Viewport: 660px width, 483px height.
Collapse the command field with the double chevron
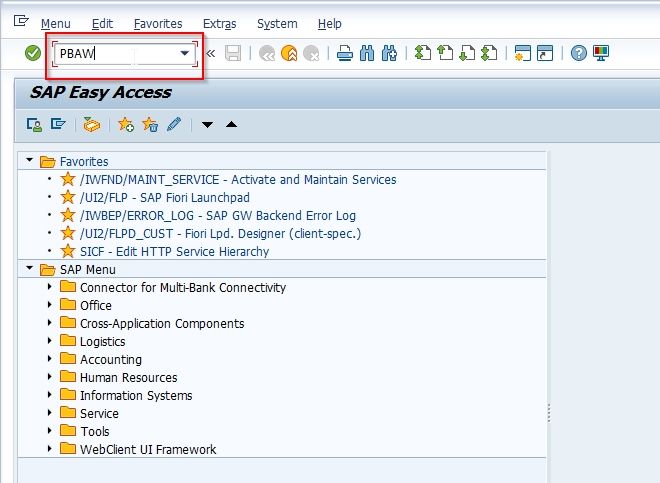tap(210, 53)
